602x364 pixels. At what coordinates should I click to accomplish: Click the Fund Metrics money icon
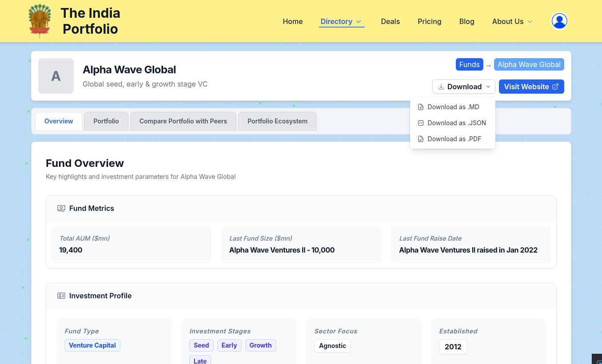click(61, 208)
